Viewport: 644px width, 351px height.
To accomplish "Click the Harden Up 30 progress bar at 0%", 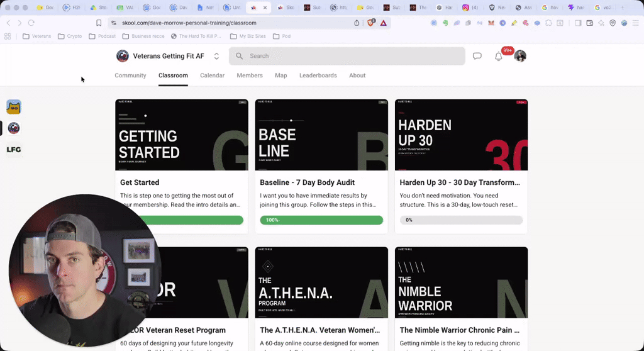I will (x=461, y=220).
